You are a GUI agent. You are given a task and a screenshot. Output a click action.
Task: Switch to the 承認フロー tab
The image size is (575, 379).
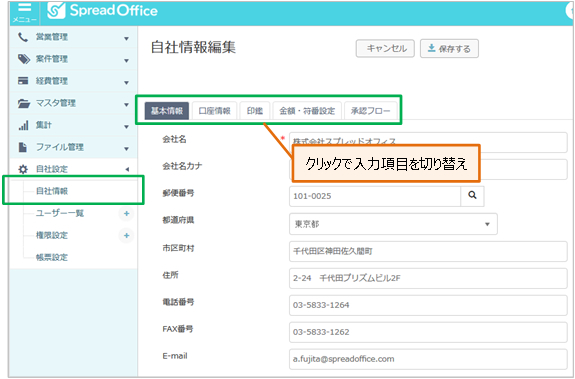coord(371,111)
